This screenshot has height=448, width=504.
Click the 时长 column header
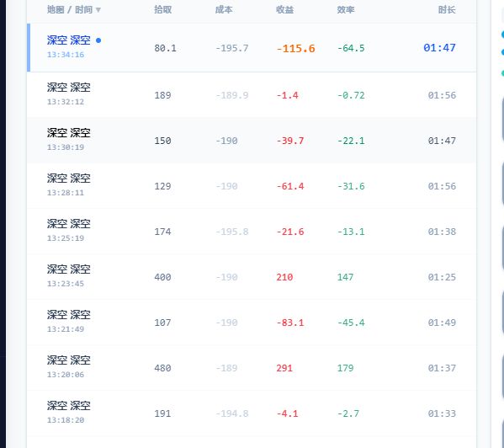click(x=447, y=9)
